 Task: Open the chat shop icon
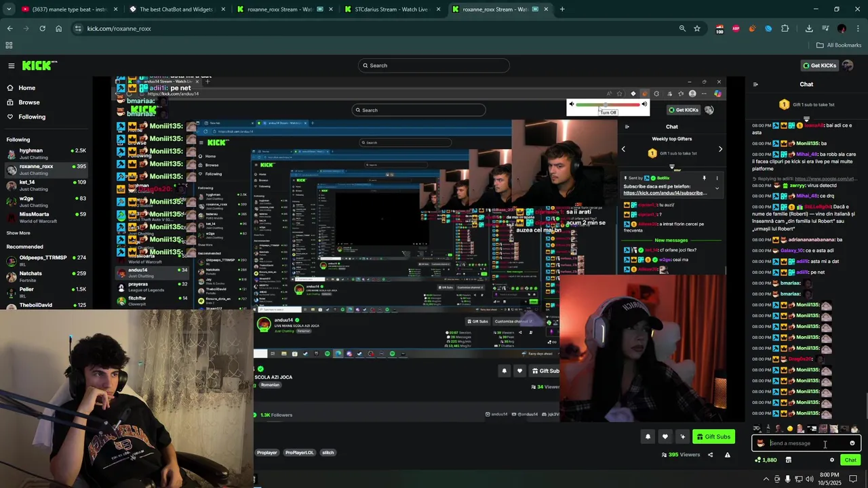pos(788,460)
